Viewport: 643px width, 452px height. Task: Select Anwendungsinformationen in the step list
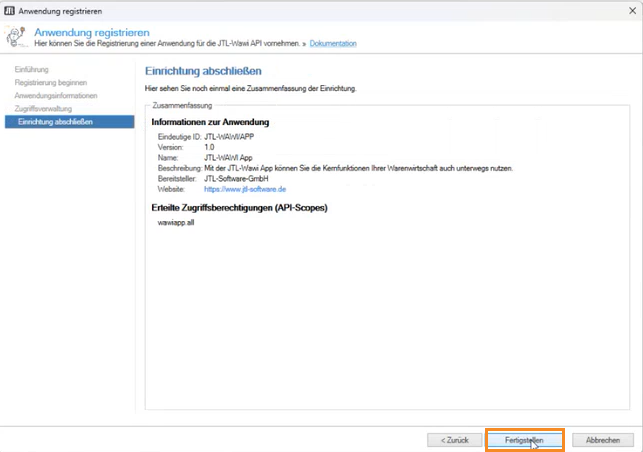click(x=56, y=95)
